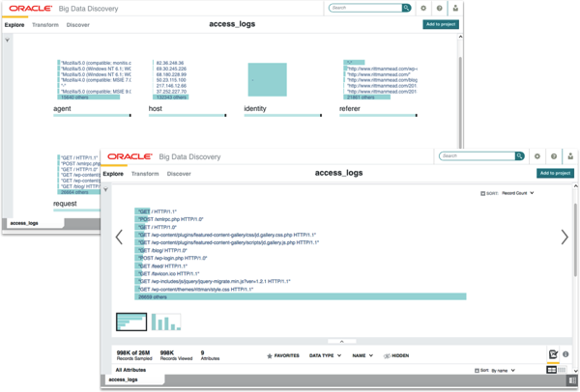The width and height of the screenshot is (580, 392).
Task: Open the referer attribute tile
Action: coord(378,89)
